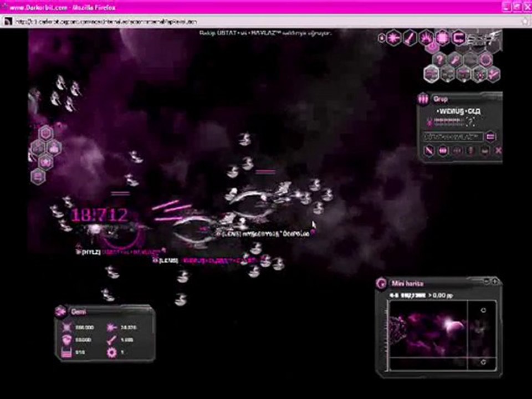Image resolution: width=532 pixels, height=399 pixels.
Task: Click the pink circle hexagon beside the gray hexagon
Action: point(486,60)
